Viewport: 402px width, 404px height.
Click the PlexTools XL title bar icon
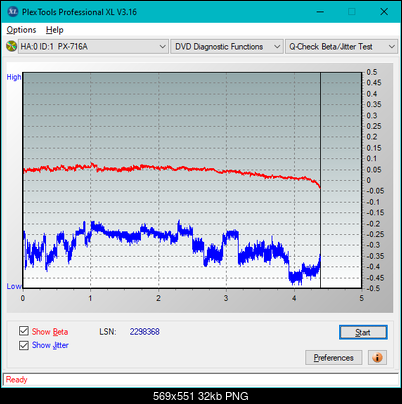13,12
